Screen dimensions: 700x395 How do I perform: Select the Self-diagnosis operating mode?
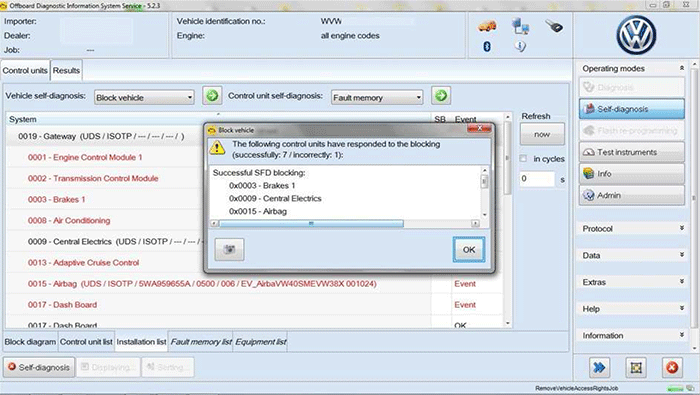point(631,109)
